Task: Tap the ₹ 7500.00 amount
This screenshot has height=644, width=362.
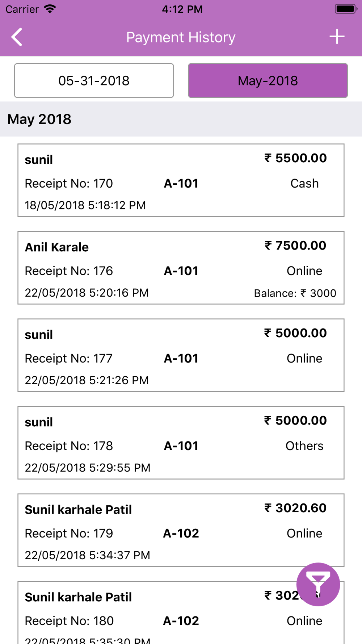Action: (x=295, y=246)
